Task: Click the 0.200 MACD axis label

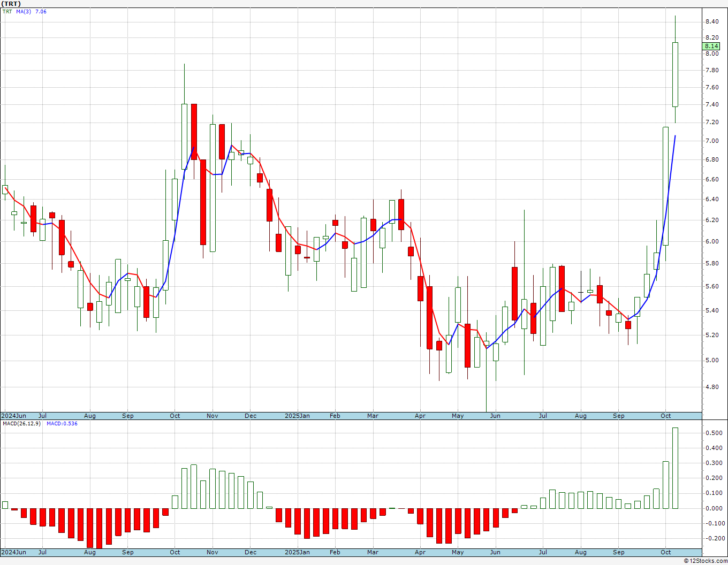Action: point(713,478)
